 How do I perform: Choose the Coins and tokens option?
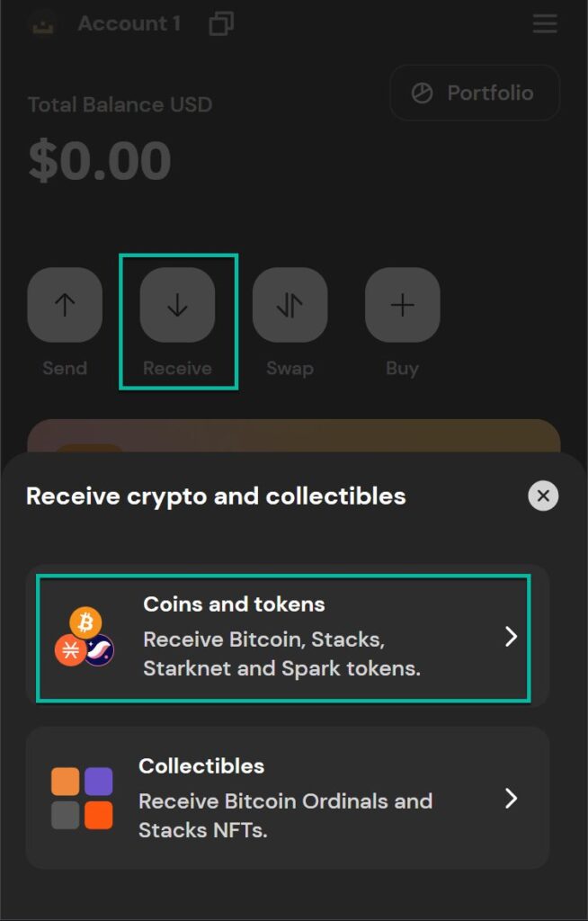(x=283, y=637)
